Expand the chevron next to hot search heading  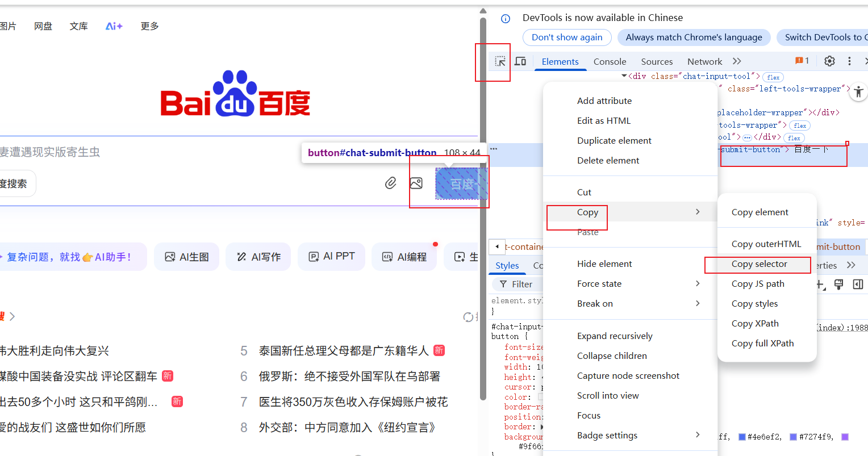click(12, 316)
